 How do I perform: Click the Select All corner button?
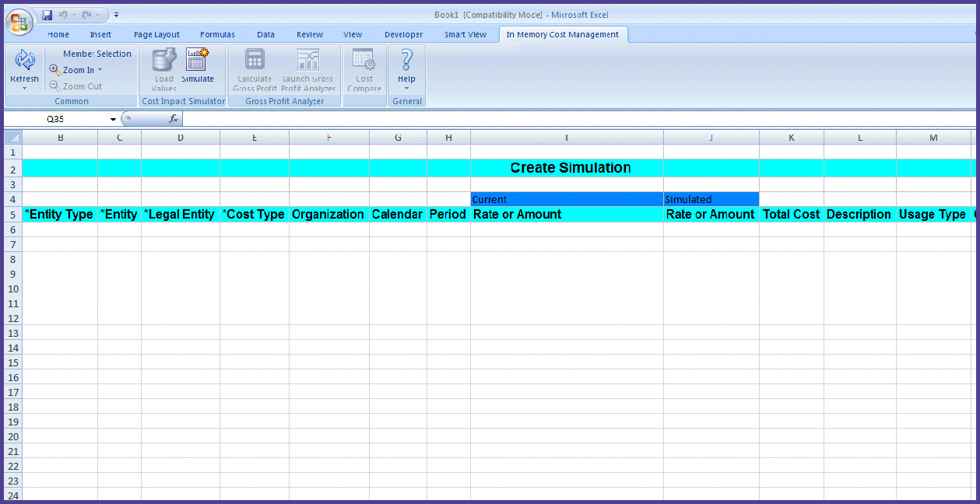coord(13,138)
